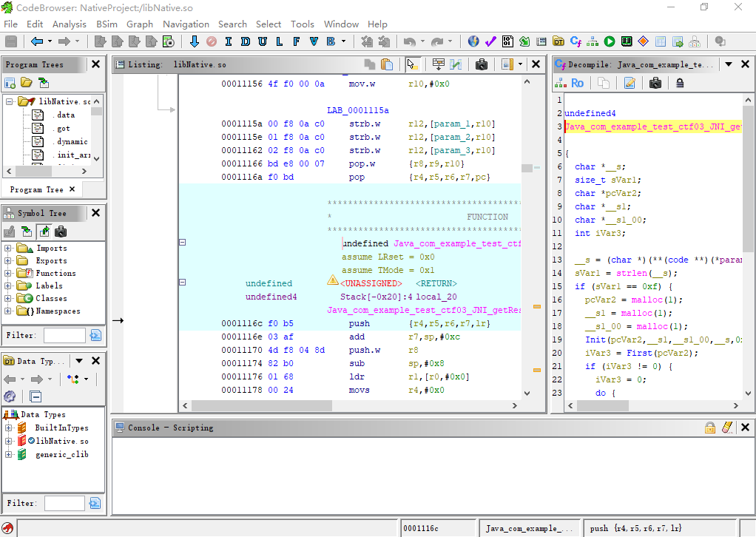Click the pencil export icon in Decompile panel
756x537 pixels.
[630, 83]
